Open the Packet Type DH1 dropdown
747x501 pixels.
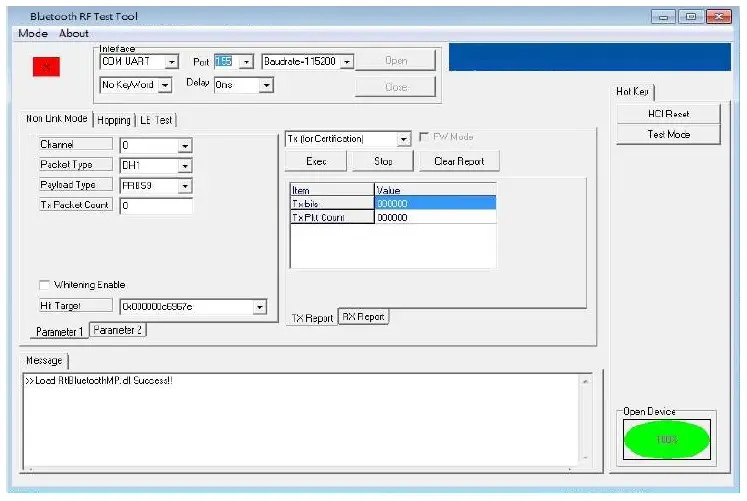tap(185, 166)
